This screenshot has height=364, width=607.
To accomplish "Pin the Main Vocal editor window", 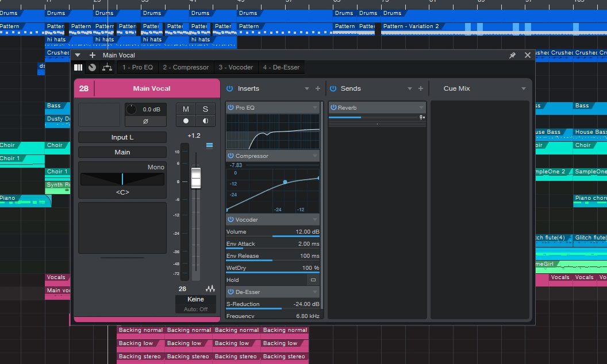I will pos(512,55).
